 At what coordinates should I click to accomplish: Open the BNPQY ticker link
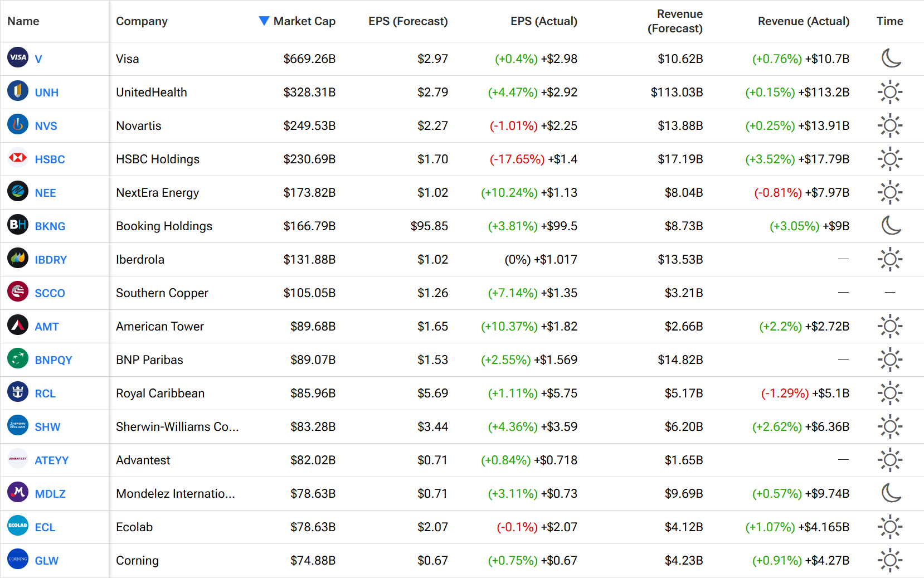(x=54, y=360)
